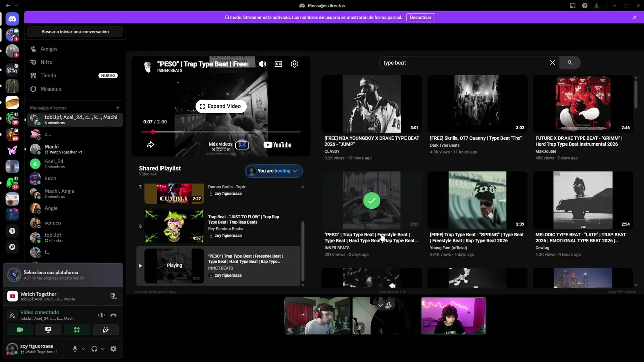Click the type beat search field
This screenshot has height=362, width=644.
click(x=463, y=63)
